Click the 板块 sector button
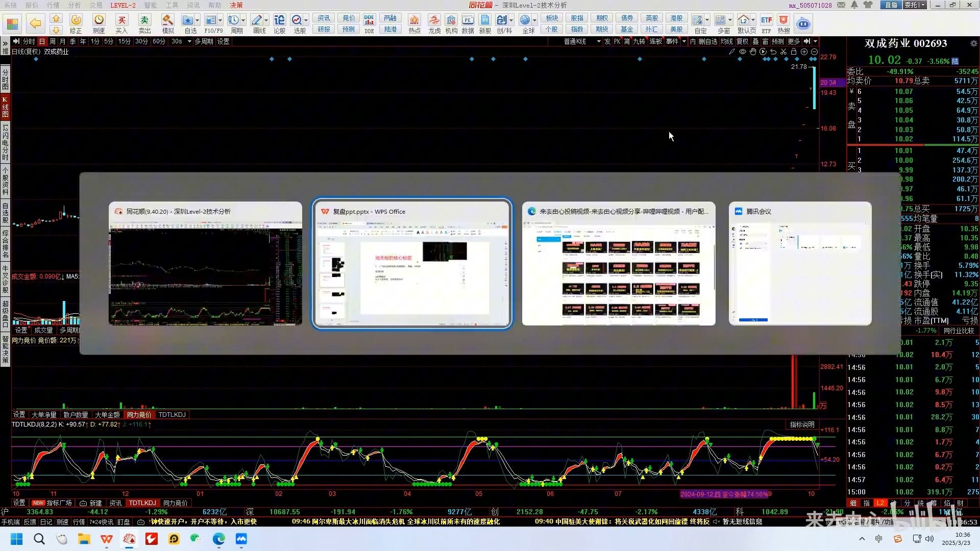The width and height of the screenshot is (980, 551). (552, 18)
